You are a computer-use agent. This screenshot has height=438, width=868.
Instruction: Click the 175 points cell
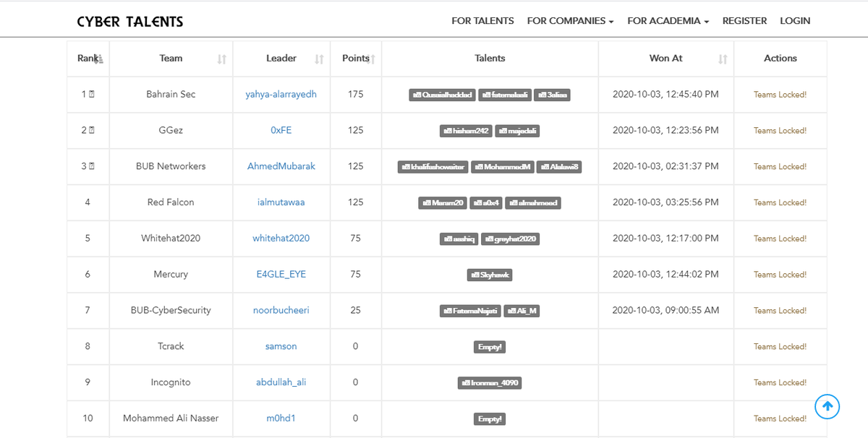[355, 95]
